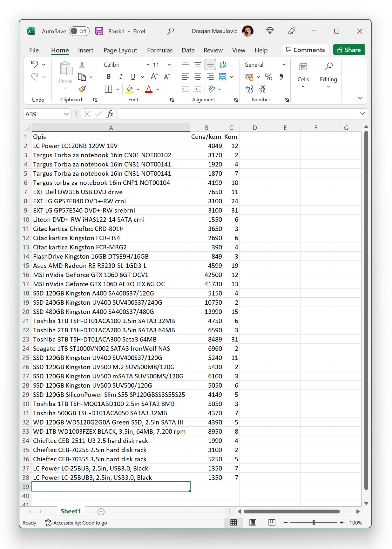This screenshot has width=392, height=549.
Task: Click the Percent Style icon
Action: pos(269,77)
